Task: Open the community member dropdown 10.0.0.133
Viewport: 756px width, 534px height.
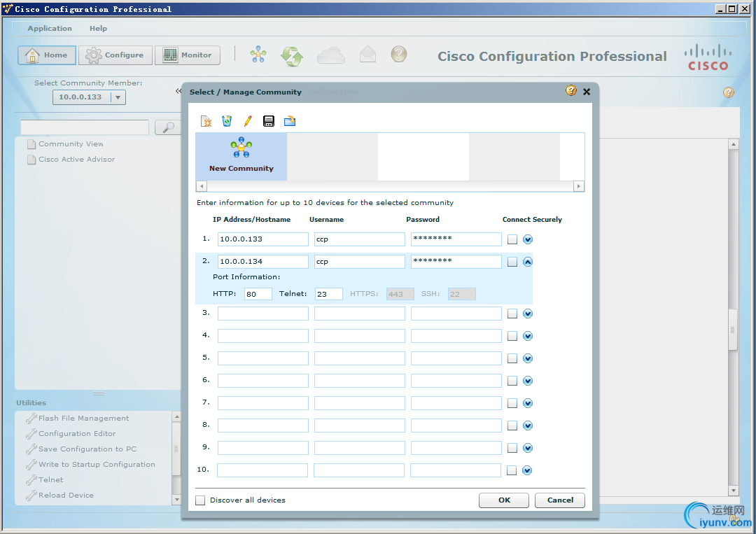Action: click(x=89, y=97)
